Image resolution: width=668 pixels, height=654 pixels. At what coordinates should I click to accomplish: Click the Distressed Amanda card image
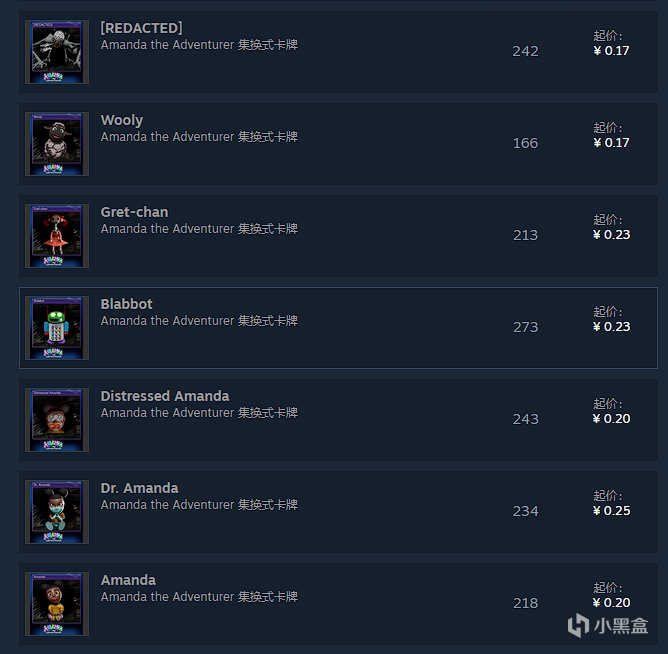[x=57, y=420]
